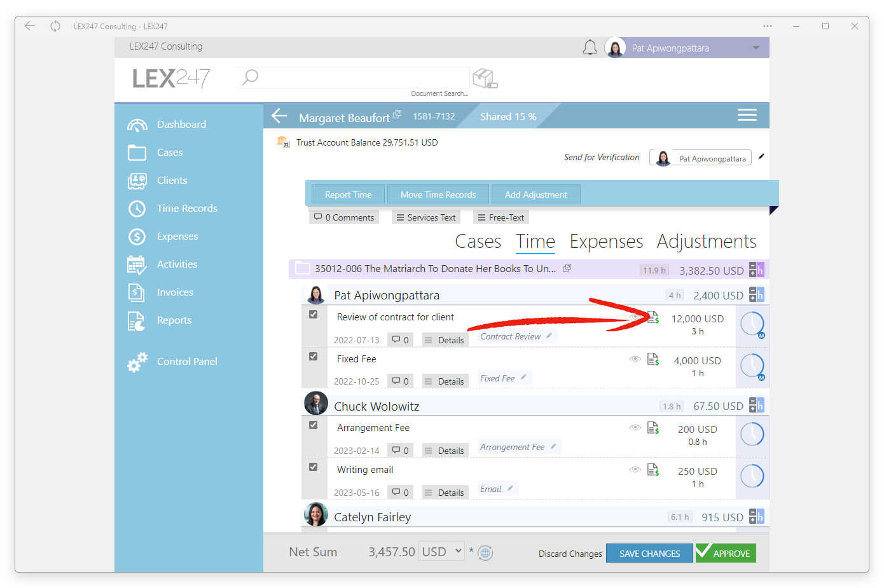Viewport: 884px width, 588px height.
Task: Go back with the header arrow
Action: point(280,116)
